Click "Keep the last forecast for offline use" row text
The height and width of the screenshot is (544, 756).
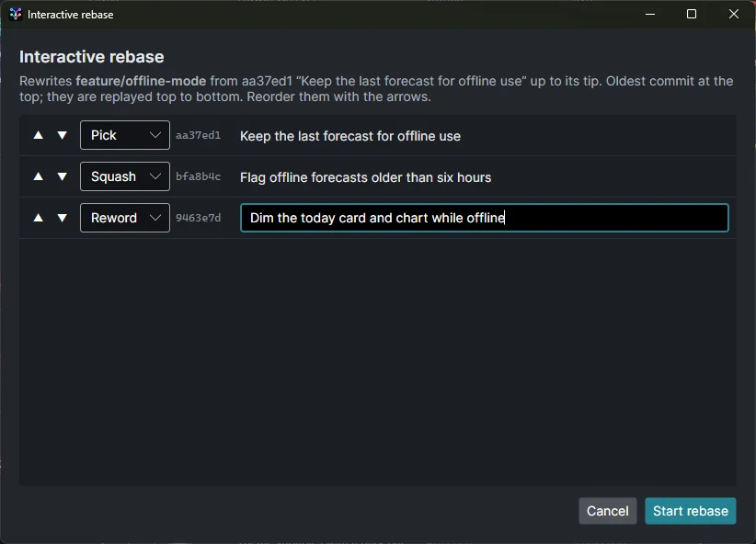tap(350, 136)
